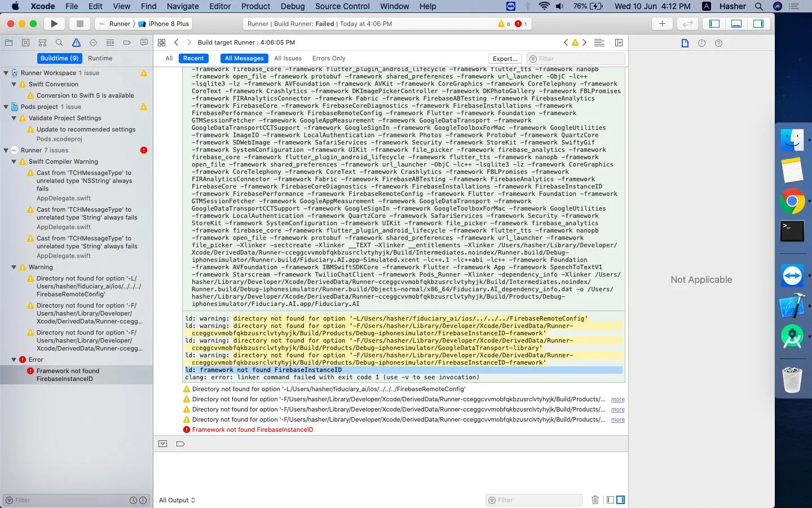Open the Test navigator diamond icon
The image size is (812, 508).
click(93, 42)
